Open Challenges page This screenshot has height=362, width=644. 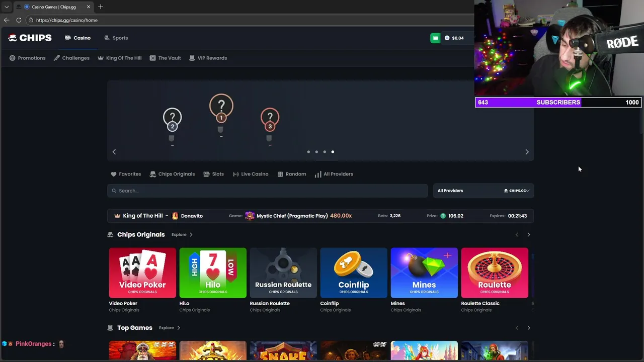(71, 58)
